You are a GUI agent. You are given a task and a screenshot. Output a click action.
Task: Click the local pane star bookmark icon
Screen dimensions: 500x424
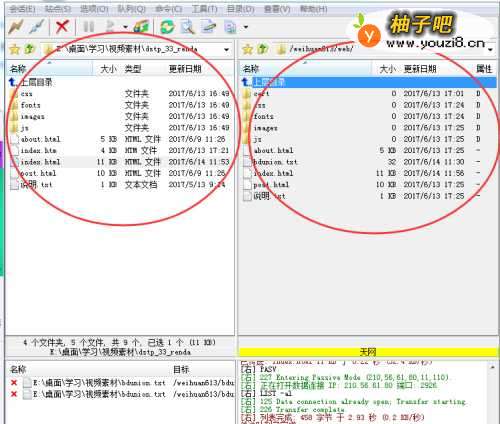tap(15, 50)
